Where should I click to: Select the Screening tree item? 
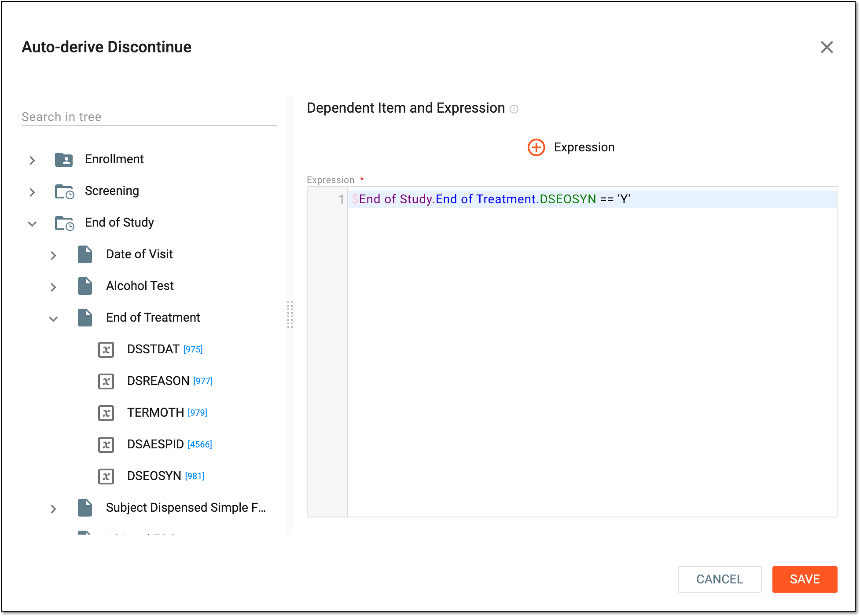(112, 191)
